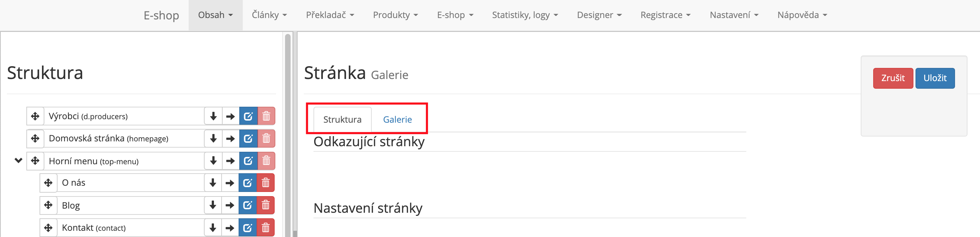Collapse the Horní menu tree node

18,160
